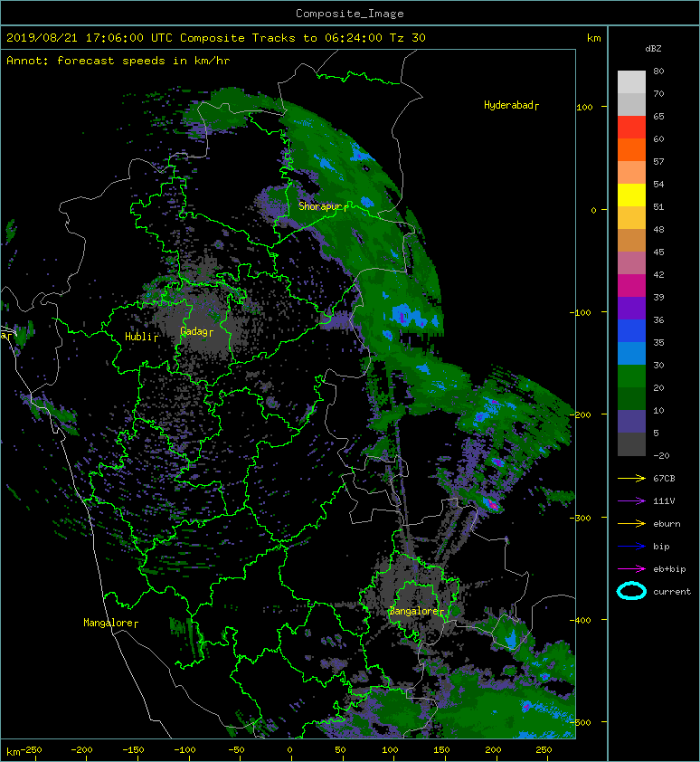The width and height of the screenshot is (700, 762).
Task: Click the Gadag city label
Action: [196, 331]
